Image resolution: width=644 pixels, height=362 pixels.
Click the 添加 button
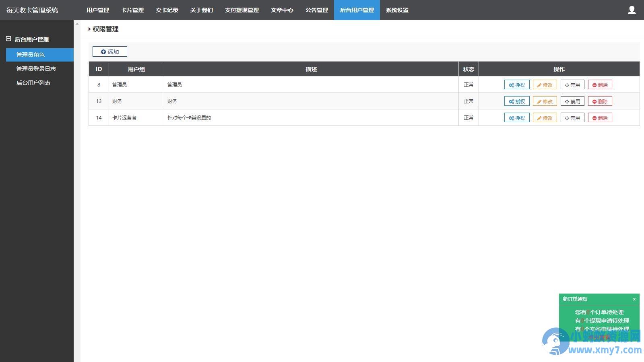point(110,51)
